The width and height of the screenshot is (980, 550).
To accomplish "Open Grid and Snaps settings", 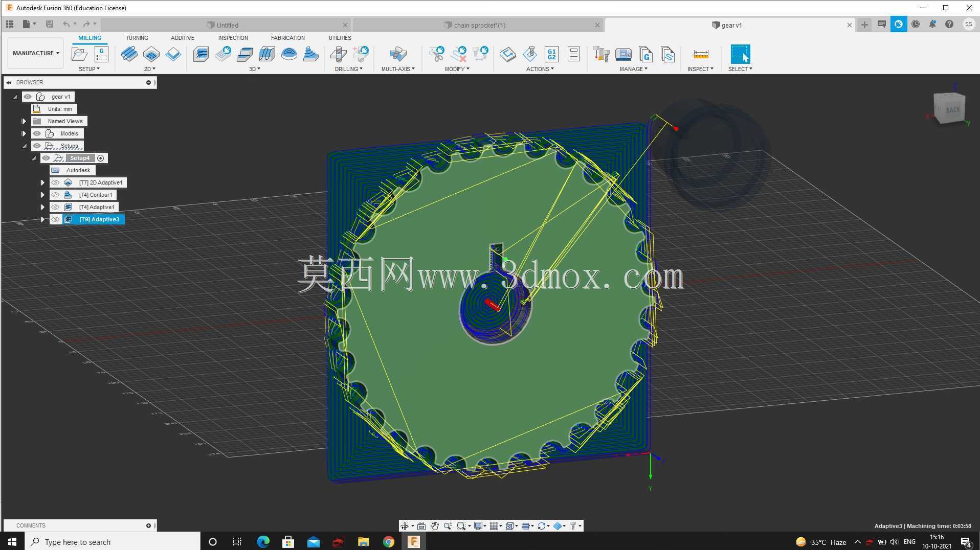I will (x=495, y=526).
